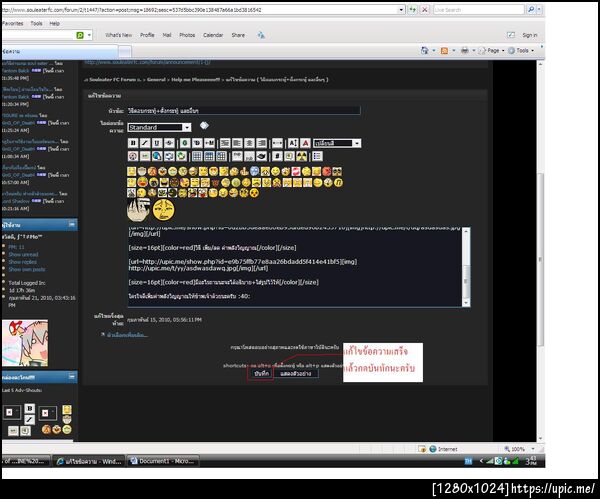Insert subscript tag
Image resolution: width=600 pixels, height=499 pixels.
pos(249,156)
